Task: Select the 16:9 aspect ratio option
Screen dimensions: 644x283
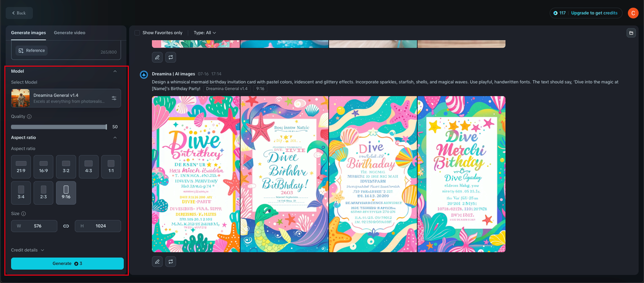Action: pyautogui.click(x=44, y=167)
